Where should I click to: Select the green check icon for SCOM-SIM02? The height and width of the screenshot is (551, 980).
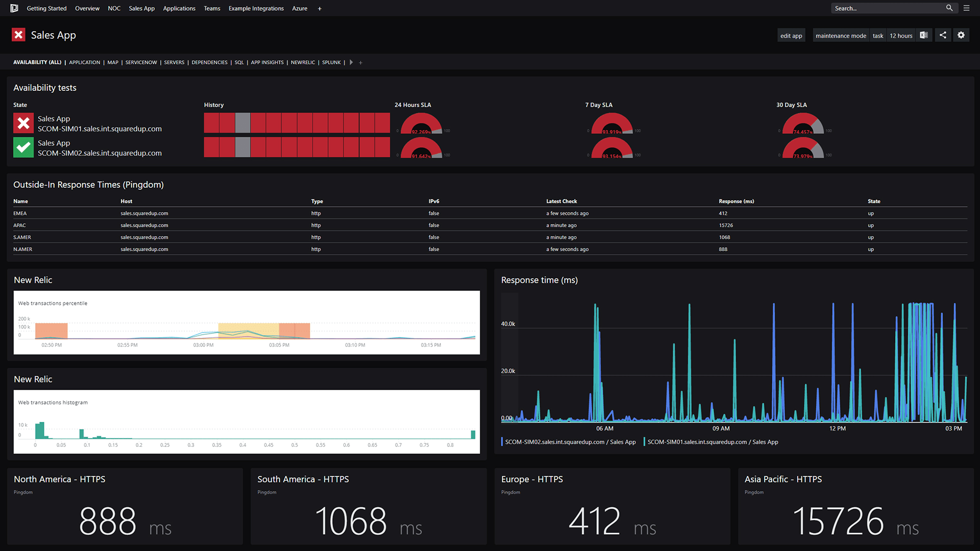(23, 147)
